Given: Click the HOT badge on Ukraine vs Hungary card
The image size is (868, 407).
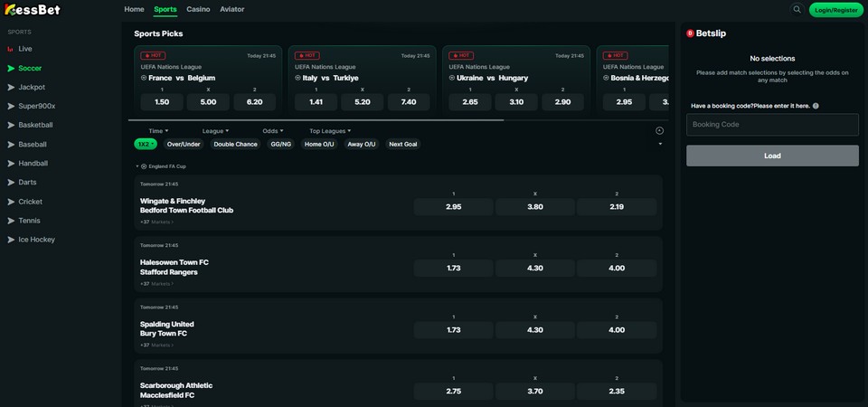Looking at the screenshot, I should [x=461, y=55].
